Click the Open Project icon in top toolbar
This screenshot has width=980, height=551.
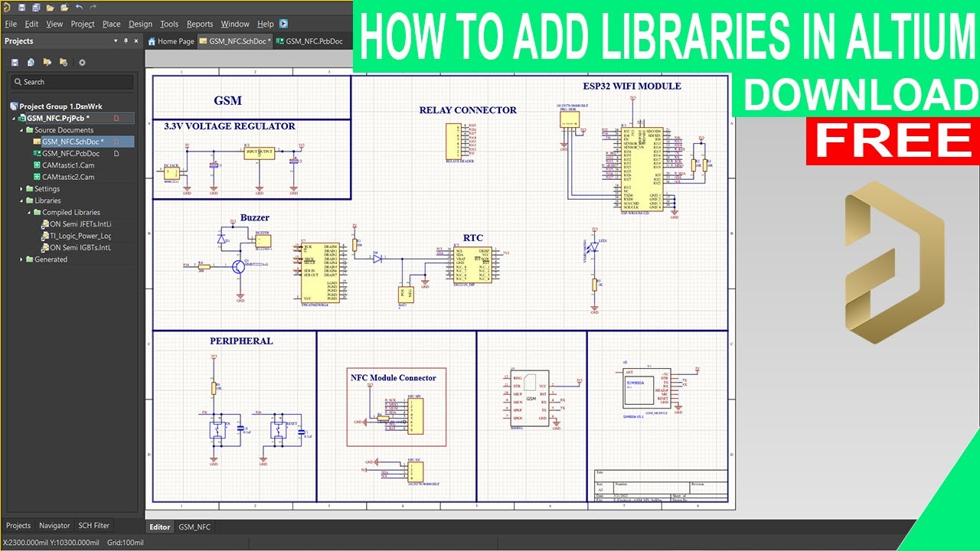pos(64,8)
